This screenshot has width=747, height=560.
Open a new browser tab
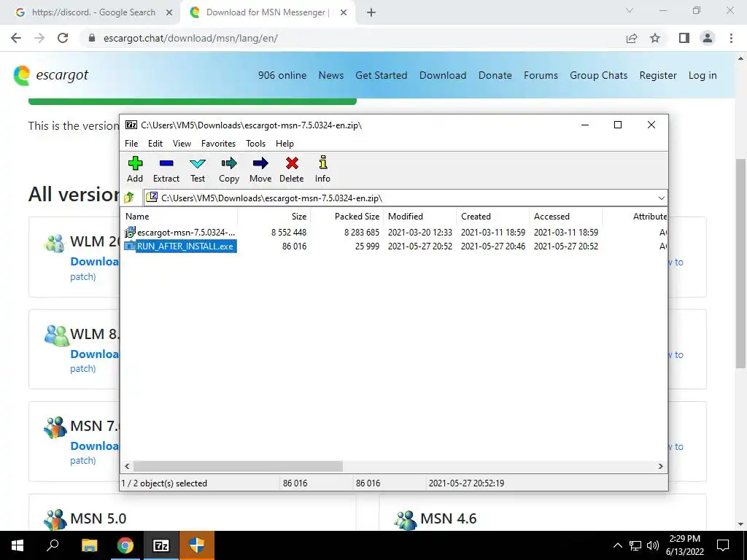click(371, 12)
